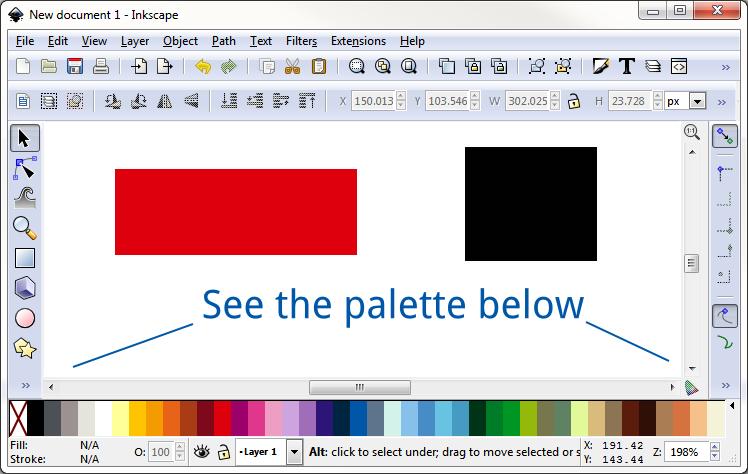Open the Object menu

pyautogui.click(x=180, y=41)
